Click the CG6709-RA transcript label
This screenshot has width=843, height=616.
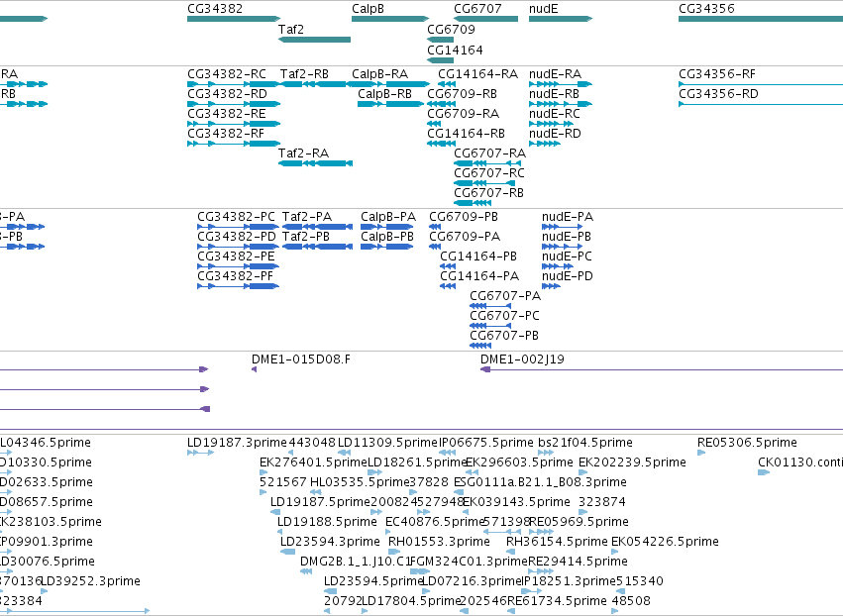[x=463, y=114]
